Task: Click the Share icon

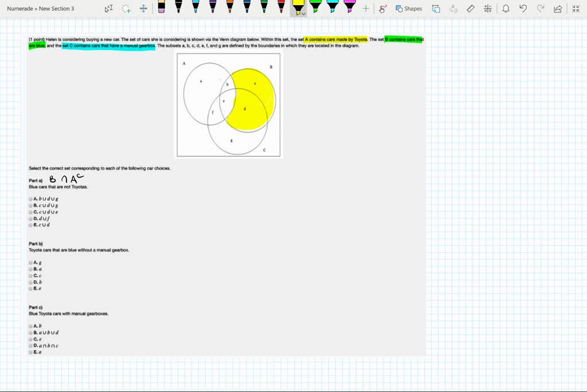Action: coord(558,9)
